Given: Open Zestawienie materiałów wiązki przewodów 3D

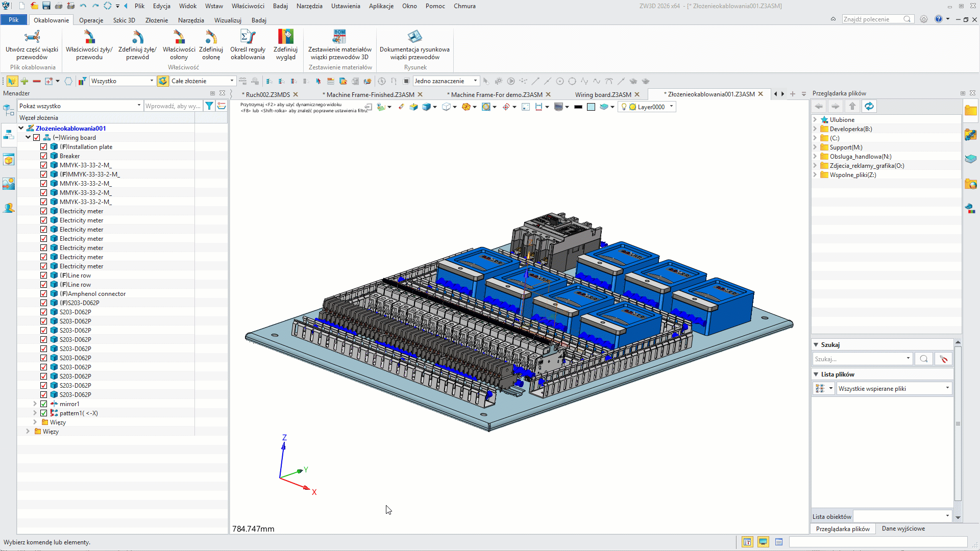Looking at the screenshot, I should pyautogui.click(x=340, y=44).
